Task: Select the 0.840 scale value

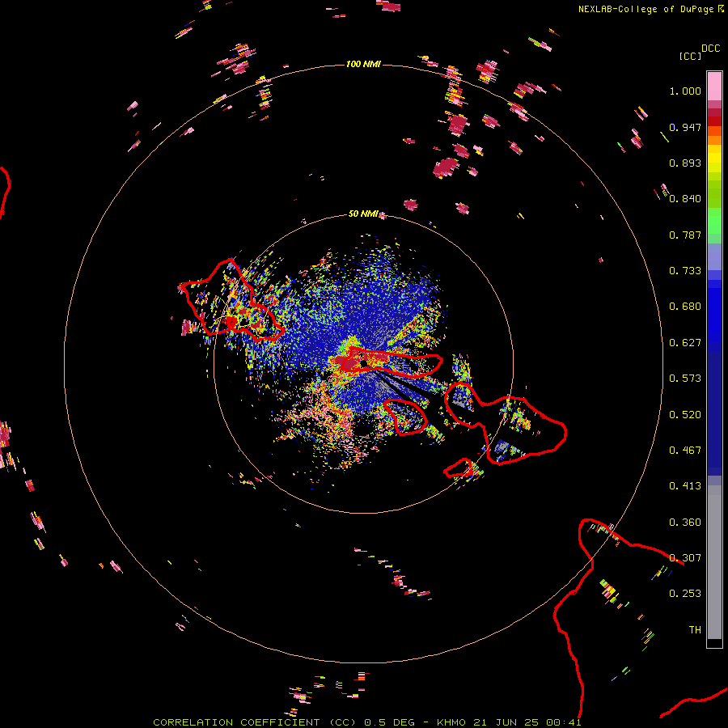Action: (x=685, y=199)
